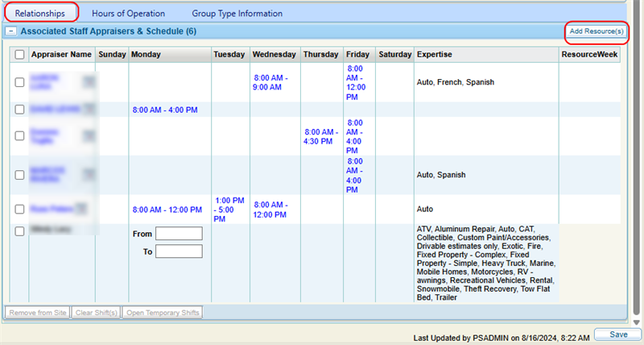Click the Monday column header
Screen dimensions: 644x345
point(170,54)
